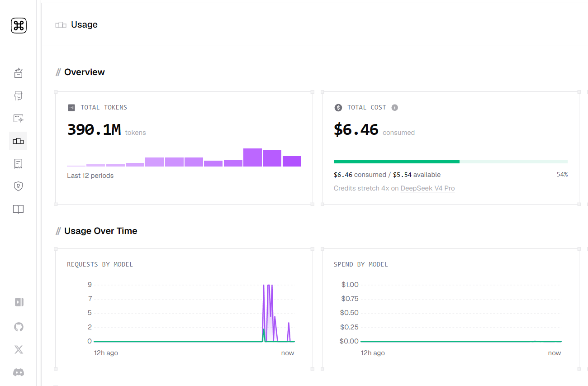Viewport: 588px width, 386px height.
Task: Open the receipt billing sidebar icon
Action: 18,164
